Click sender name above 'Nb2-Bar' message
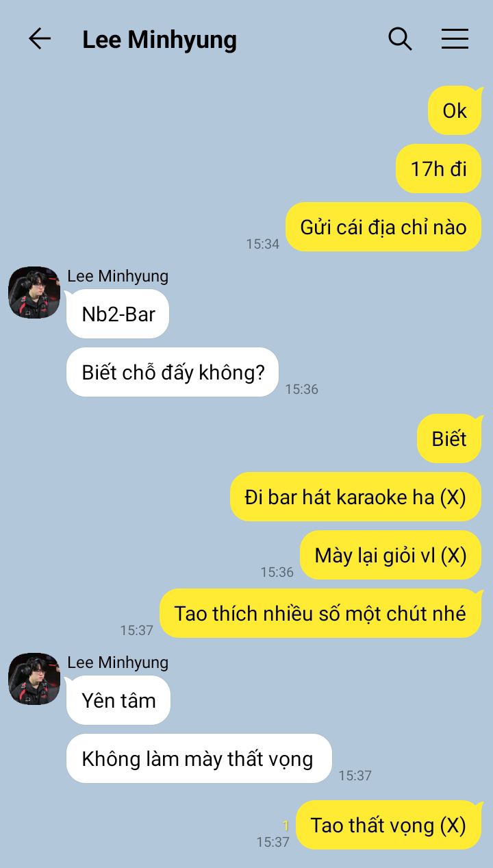 pyautogui.click(x=118, y=276)
